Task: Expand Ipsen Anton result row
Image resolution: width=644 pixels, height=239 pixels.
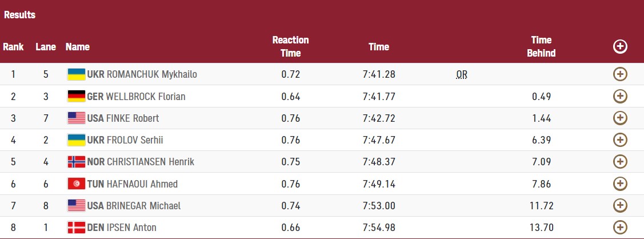Action: (x=620, y=227)
